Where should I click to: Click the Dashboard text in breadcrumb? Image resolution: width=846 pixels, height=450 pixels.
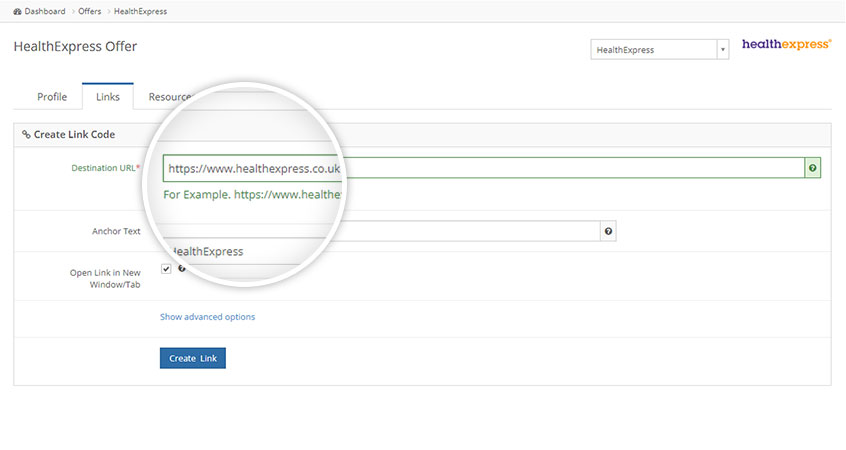44,11
